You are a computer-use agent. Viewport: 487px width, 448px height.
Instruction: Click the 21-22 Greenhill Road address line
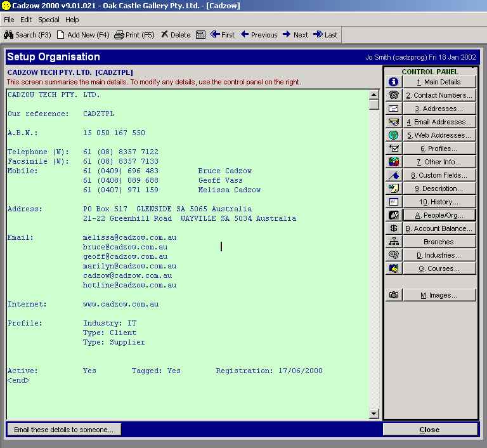[190, 218]
